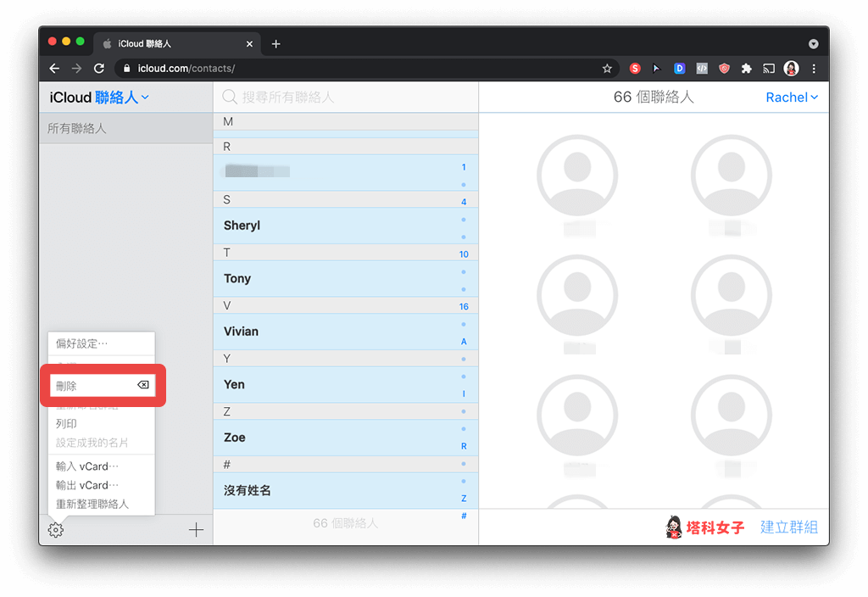Open the blue D extension icon

pos(679,69)
